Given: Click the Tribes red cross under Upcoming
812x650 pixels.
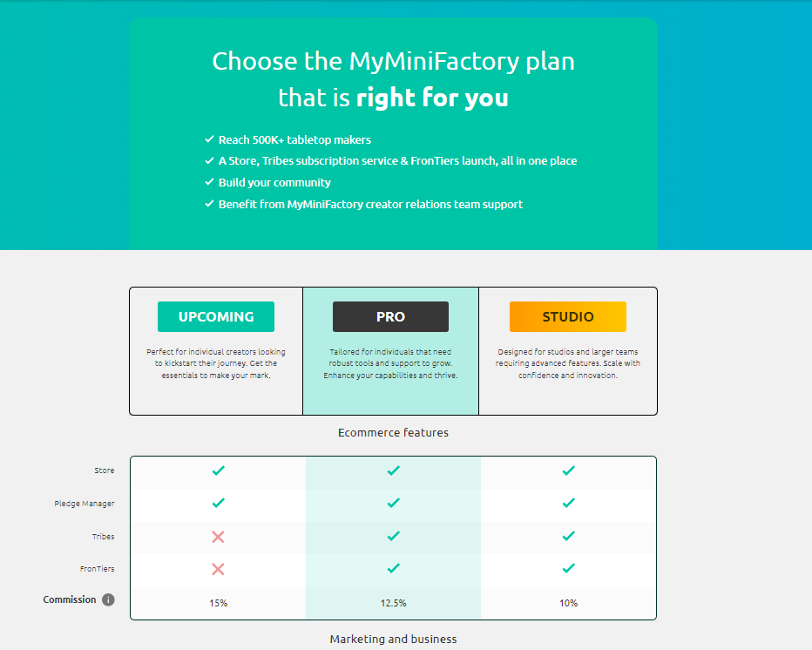Looking at the screenshot, I should pyautogui.click(x=218, y=537).
